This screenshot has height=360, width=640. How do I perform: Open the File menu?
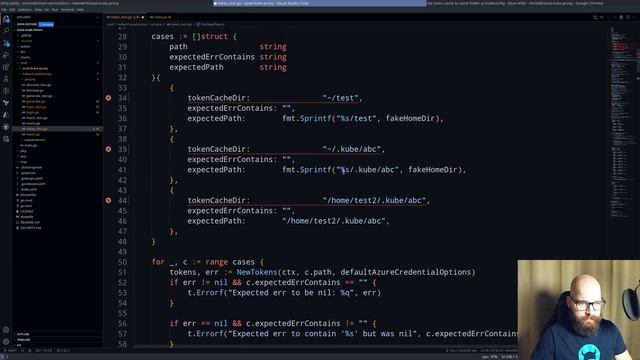point(4,9)
